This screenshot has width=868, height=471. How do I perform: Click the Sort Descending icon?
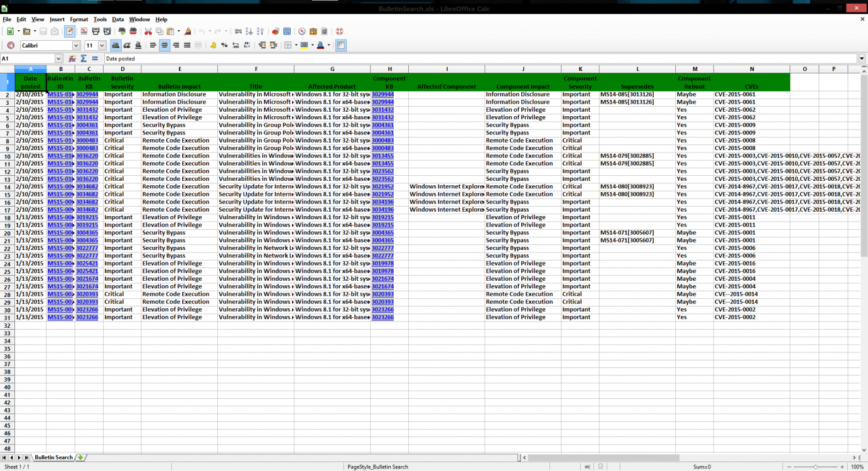click(x=260, y=31)
